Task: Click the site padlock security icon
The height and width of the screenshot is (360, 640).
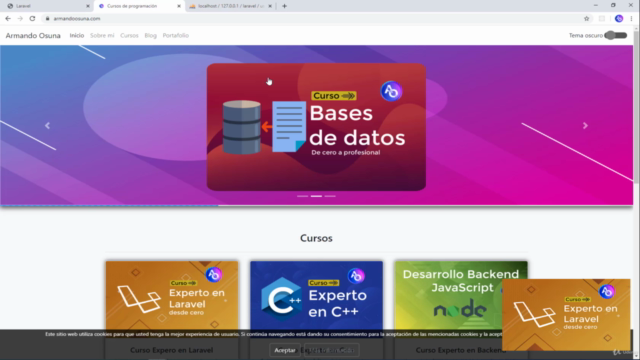Action: [x=47, y=18]
